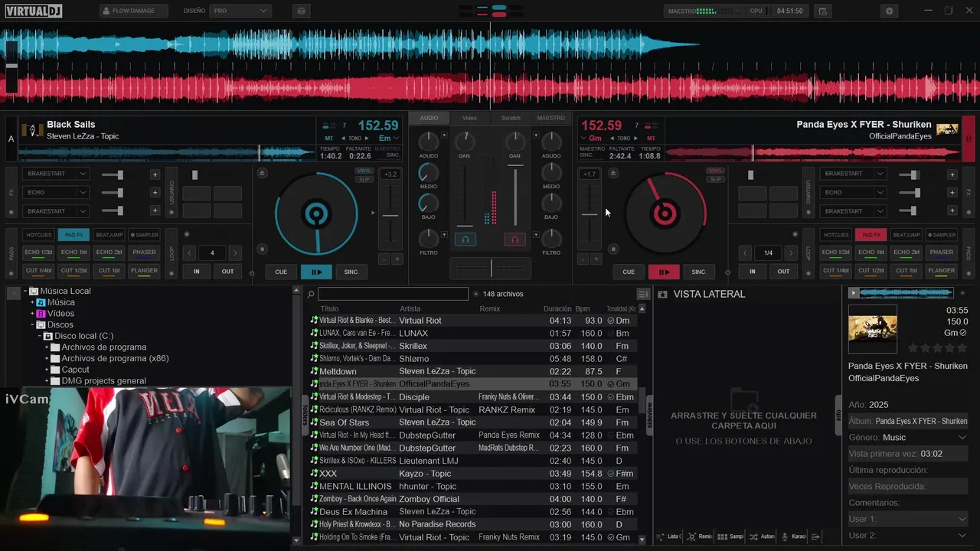Viewport: 980px width, 551px height.
Task: Click the album art thumbnail in info panel
Action: click(x=872, y=329)
